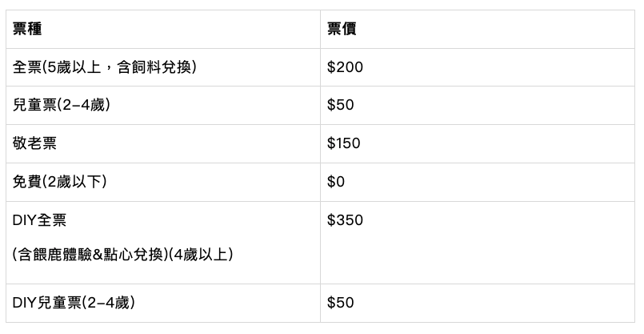
Task: Click the $200 price
Action: [x=345, y=67]
